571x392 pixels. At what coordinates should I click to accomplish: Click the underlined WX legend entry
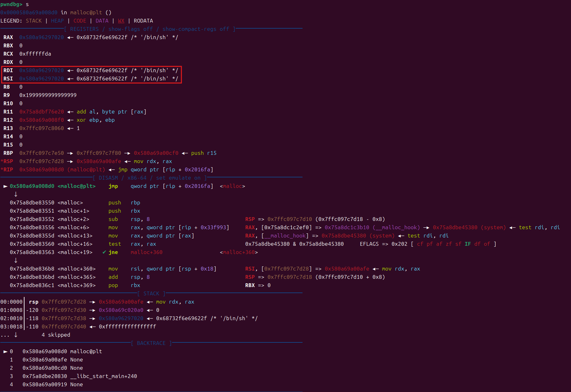coord(121,21)
